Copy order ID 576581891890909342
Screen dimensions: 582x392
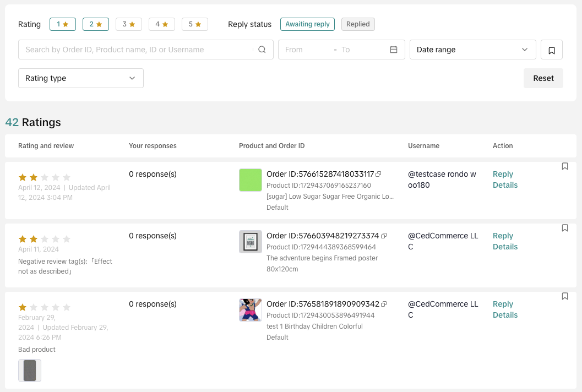[x=384, y=304]
